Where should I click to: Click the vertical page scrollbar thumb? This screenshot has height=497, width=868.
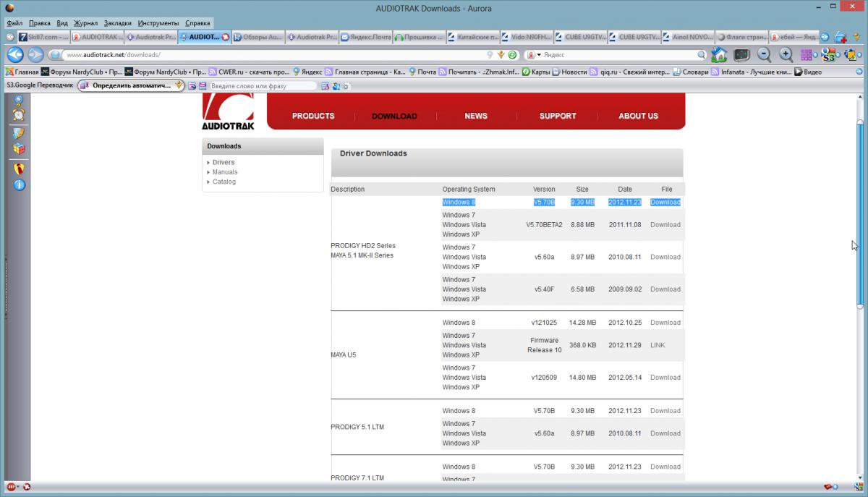point(860,213)
